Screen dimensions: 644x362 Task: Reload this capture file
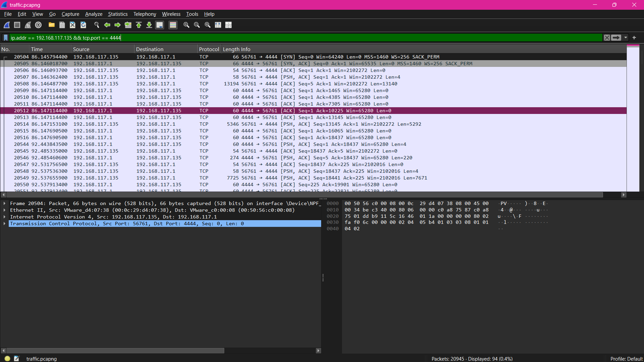[x=83, y=25]
